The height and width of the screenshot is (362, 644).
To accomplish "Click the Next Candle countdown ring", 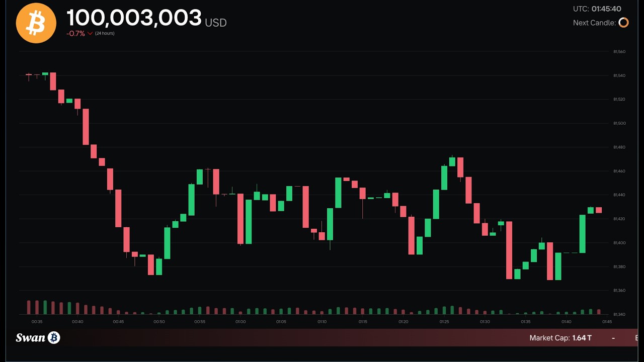I will 623,23.
